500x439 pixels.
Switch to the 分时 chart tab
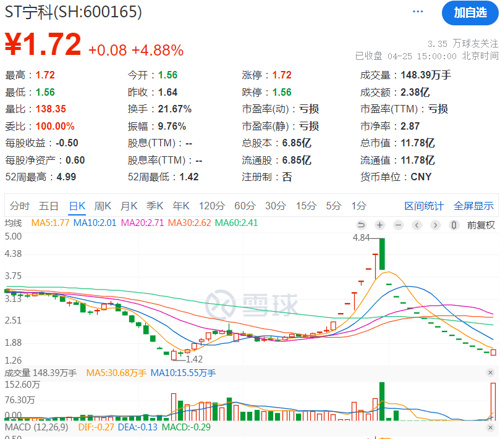[x=19, y=206]
